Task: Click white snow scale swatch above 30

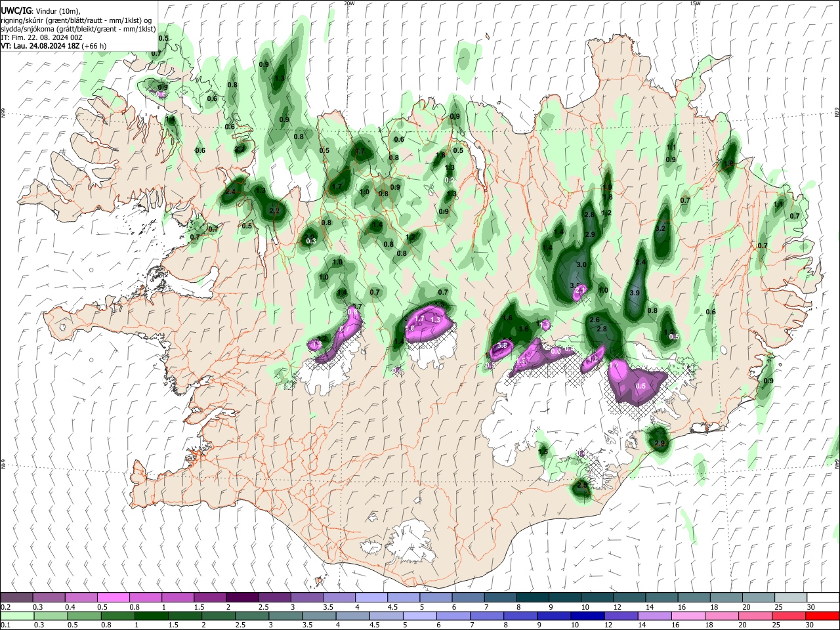Action: point(822,597)
